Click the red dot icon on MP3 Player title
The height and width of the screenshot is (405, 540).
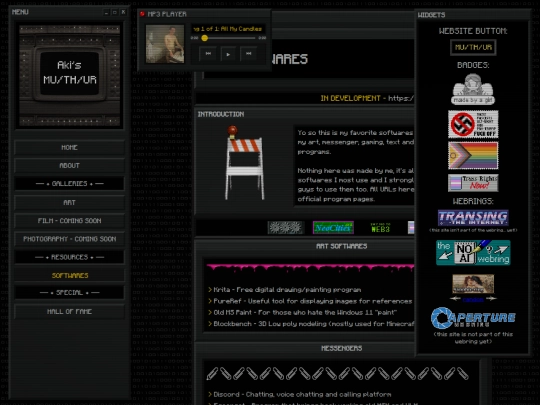click(x=142, y=14)
